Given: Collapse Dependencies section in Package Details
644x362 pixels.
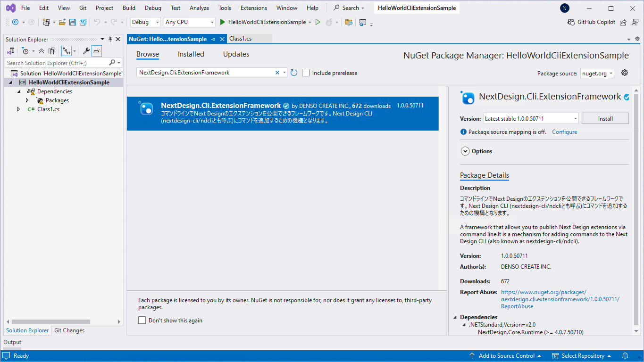Looking at the screenshot, I should (455, 317).
